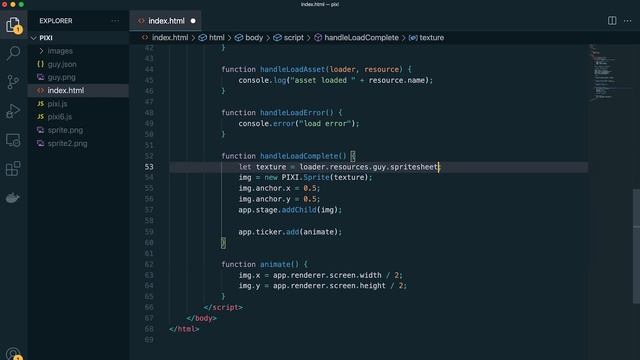Click the closing body tag

tap(202, 318)
